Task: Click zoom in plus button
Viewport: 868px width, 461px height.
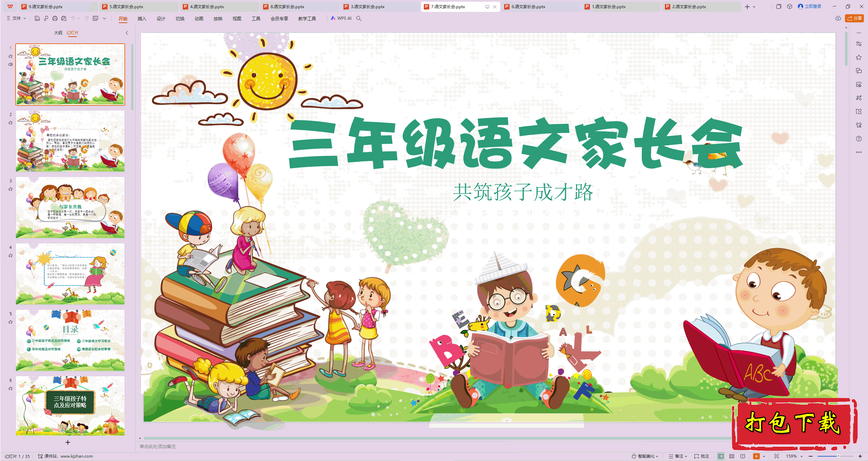Action: [x=860, y=456]
